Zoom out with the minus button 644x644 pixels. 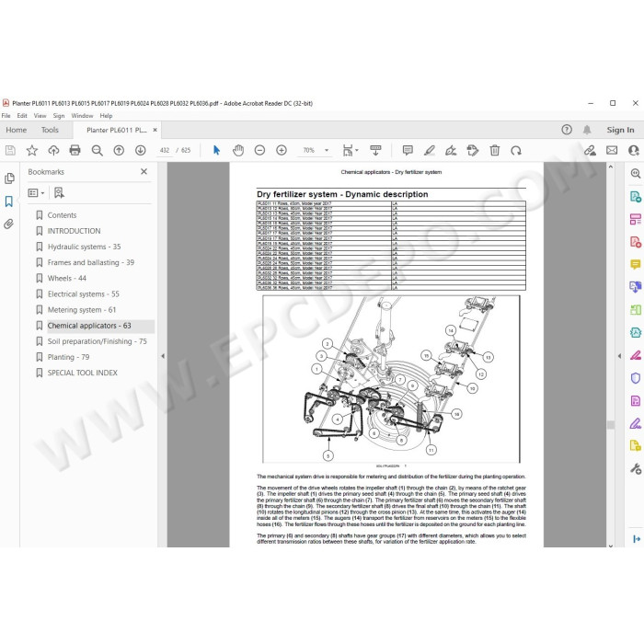pos(259,150)
